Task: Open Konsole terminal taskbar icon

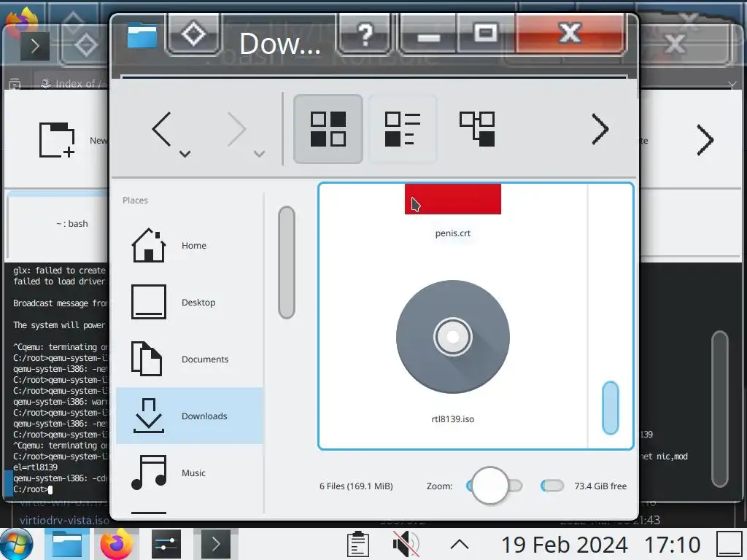Action: point(216,544)
